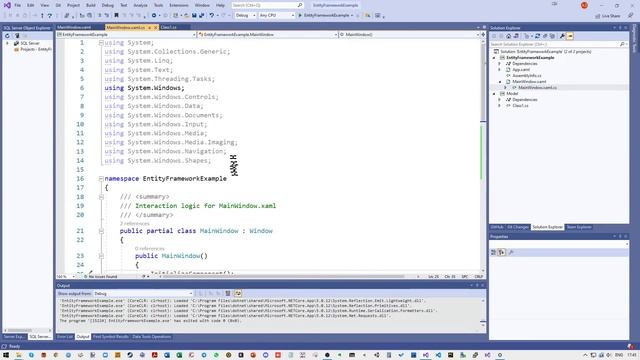Viewport: 640px width, 360px height.
Task: Click the Show All Files icon in Solution Explorer
Action: [552, 36]
